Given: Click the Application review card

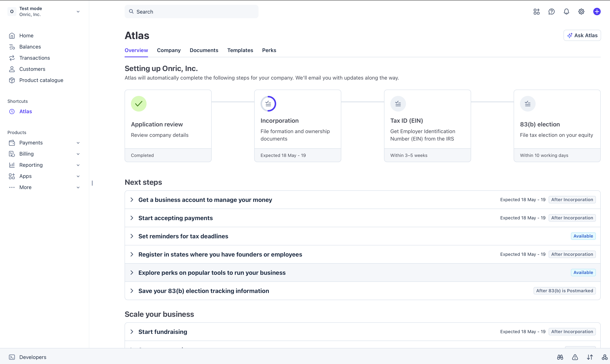Looking at the screenshot, I should 168,126.
